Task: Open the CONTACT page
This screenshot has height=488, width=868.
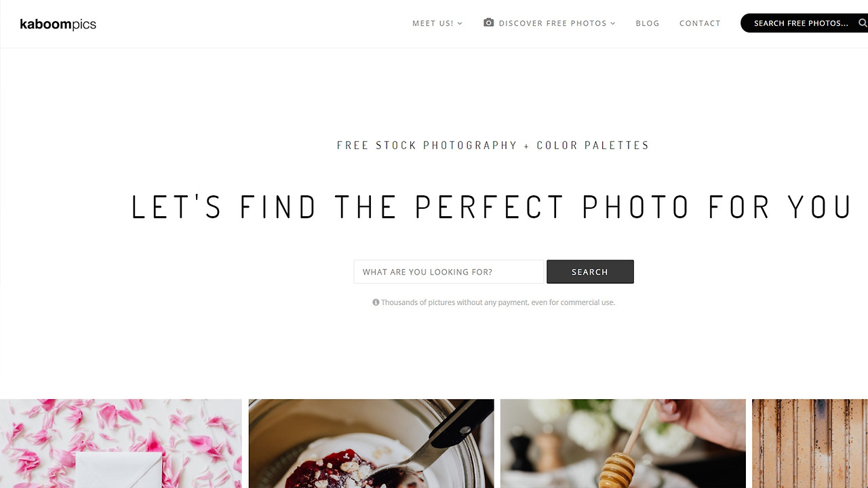Action: pos(700,23)
